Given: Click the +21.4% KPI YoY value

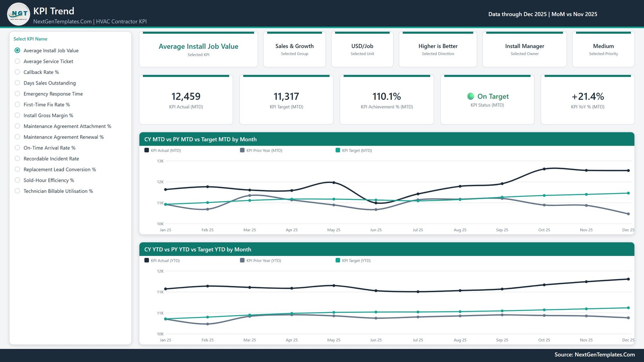Looking at the screenshot, I should click(x=588, y=97).
